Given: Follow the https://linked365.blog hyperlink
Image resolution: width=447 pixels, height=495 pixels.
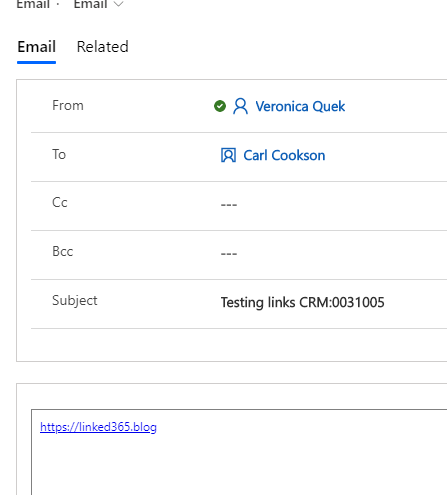Looking at the screenshot, I should pos(98,427).
